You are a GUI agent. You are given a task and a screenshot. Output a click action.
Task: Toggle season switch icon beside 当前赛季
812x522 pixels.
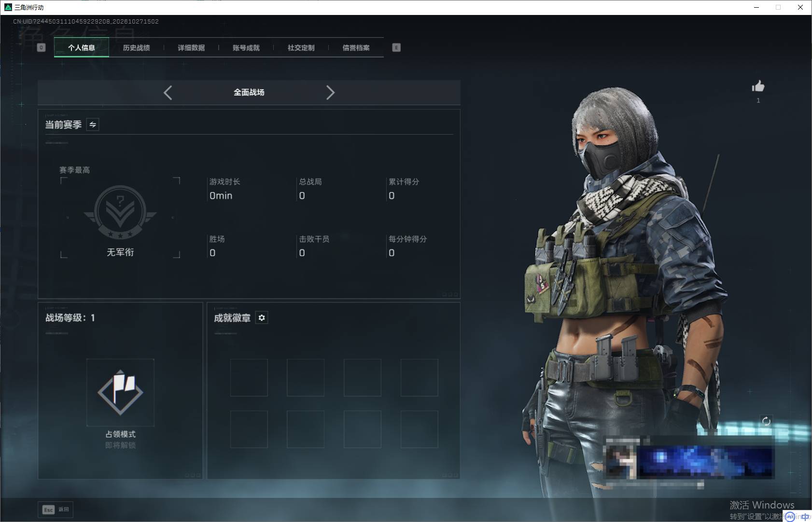coord(93,124)
